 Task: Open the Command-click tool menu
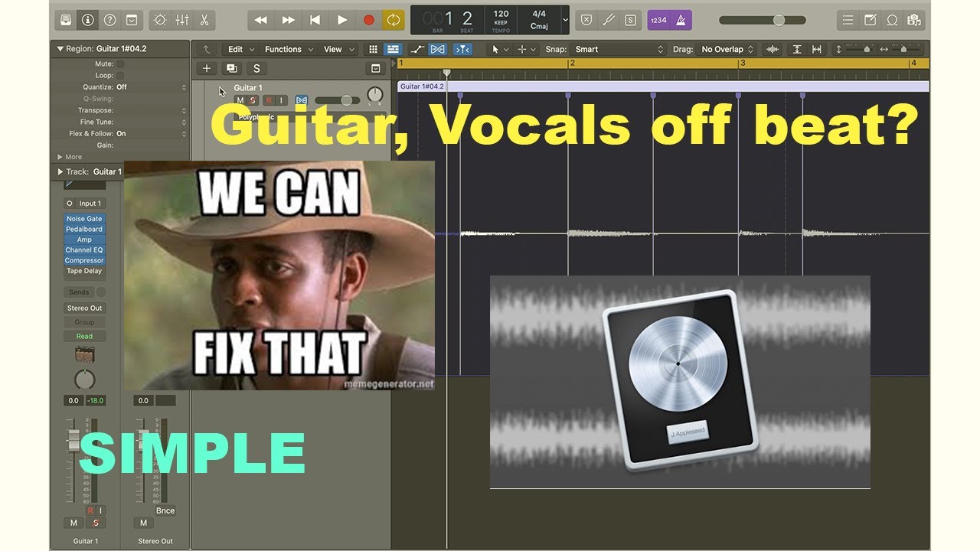click(x=526, y=49)
